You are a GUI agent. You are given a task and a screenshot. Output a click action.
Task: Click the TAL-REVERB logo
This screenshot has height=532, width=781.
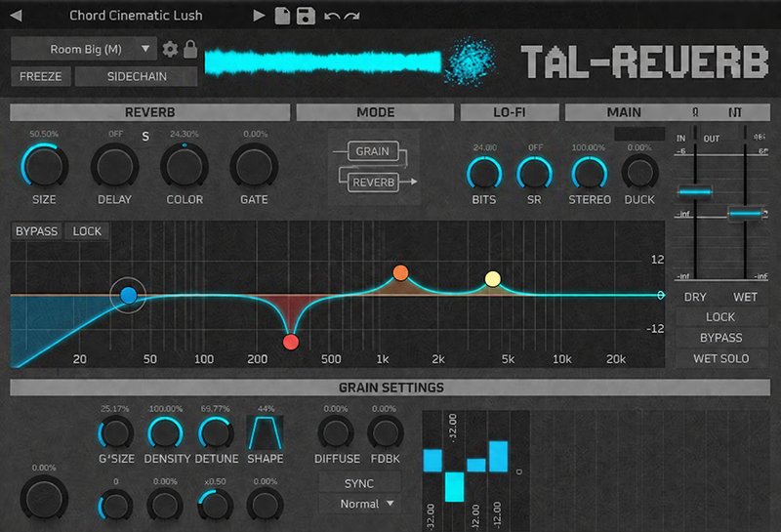pyautogui.click(x=644, y=61)
